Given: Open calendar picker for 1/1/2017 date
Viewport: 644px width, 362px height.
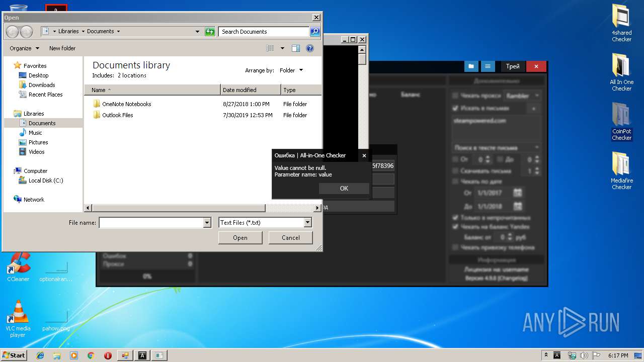Looking at the screenshot, I should coord(518,193).
